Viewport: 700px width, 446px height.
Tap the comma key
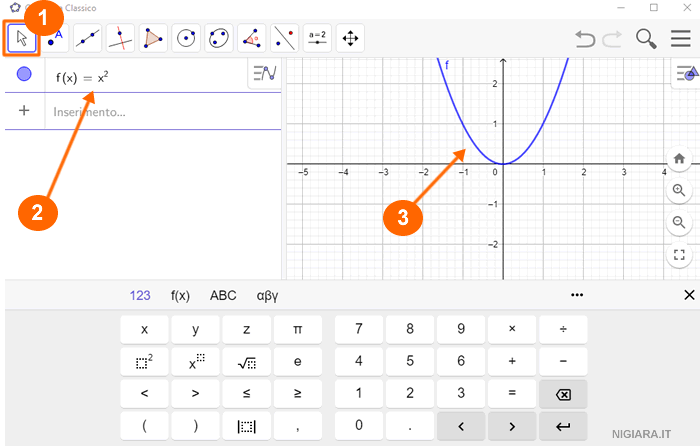298,426
